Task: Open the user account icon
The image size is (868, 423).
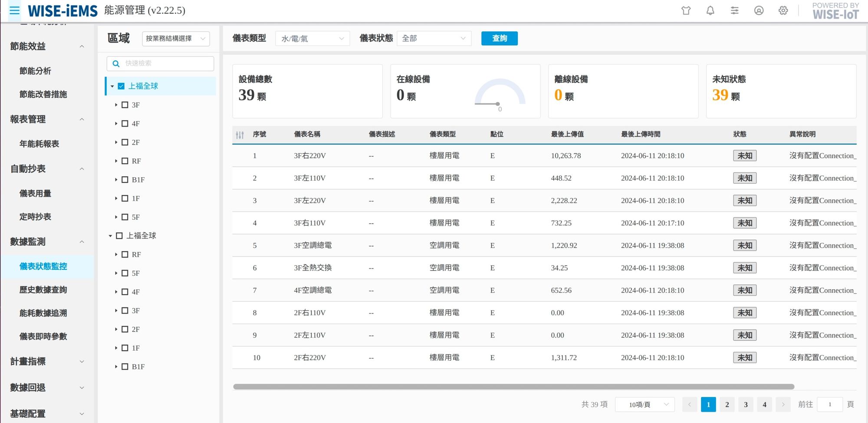Action: (759, 10)
